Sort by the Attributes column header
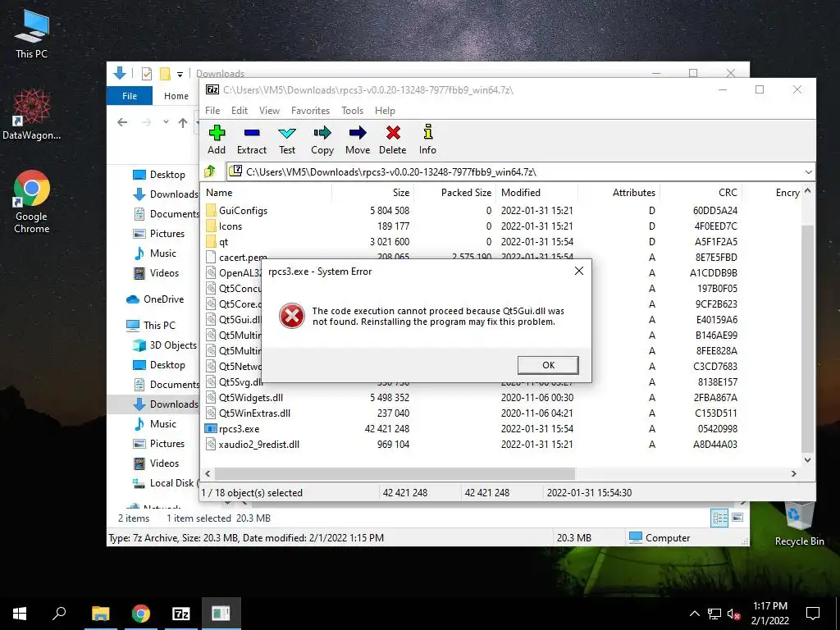This screenshot has width=840, height=630. (619, 192)
